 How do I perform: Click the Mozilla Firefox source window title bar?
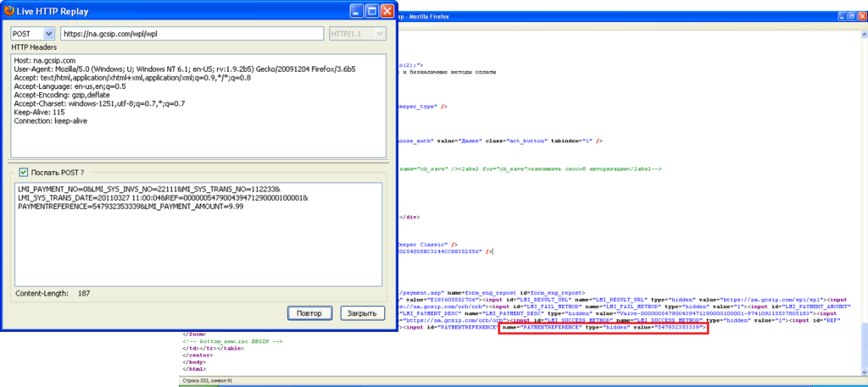click(x=593, y=16)
